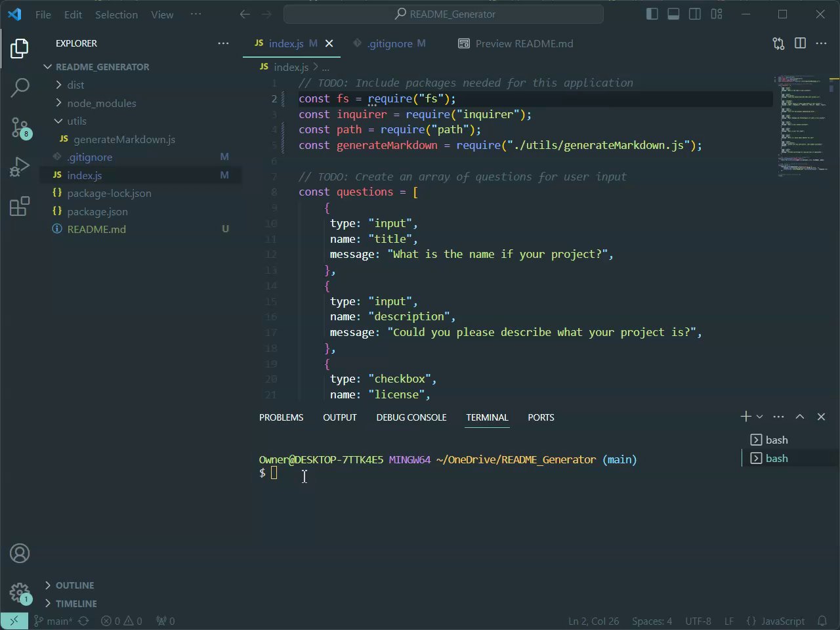
Task: Click the remote window indicator icon
Action: [14, 621]
